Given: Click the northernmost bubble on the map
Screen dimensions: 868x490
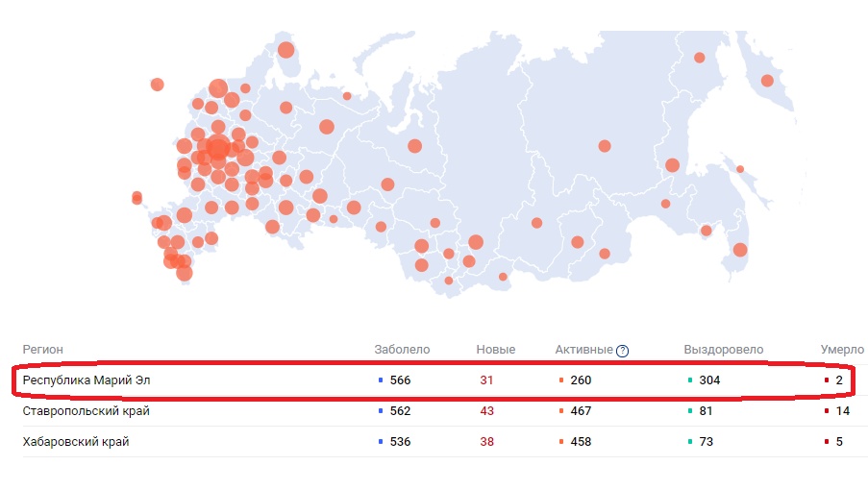Looking at the screenshot, I should pyautogui.click(x=285, y=50).
